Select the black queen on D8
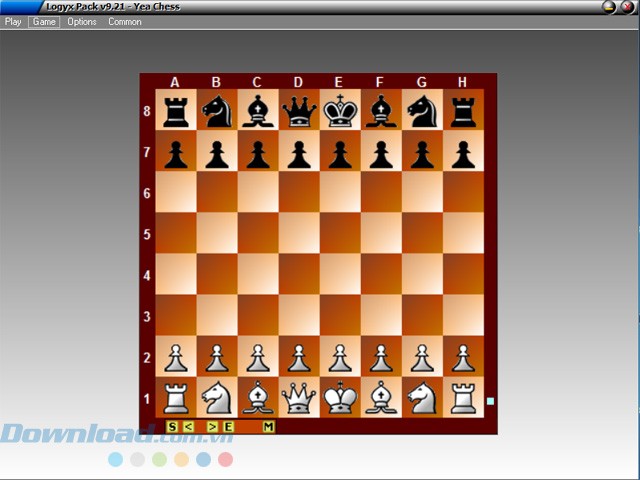 (x=299, y=110)
